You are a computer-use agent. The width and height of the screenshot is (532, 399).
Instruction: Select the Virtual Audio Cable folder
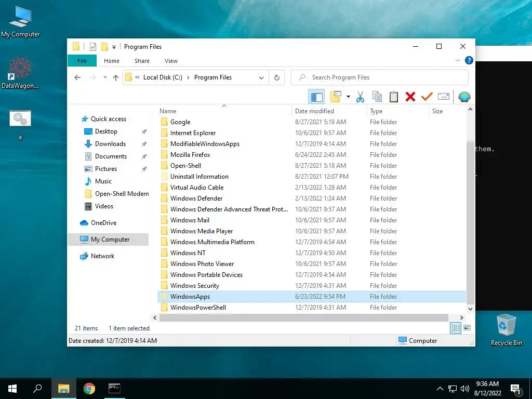[197, 187]
